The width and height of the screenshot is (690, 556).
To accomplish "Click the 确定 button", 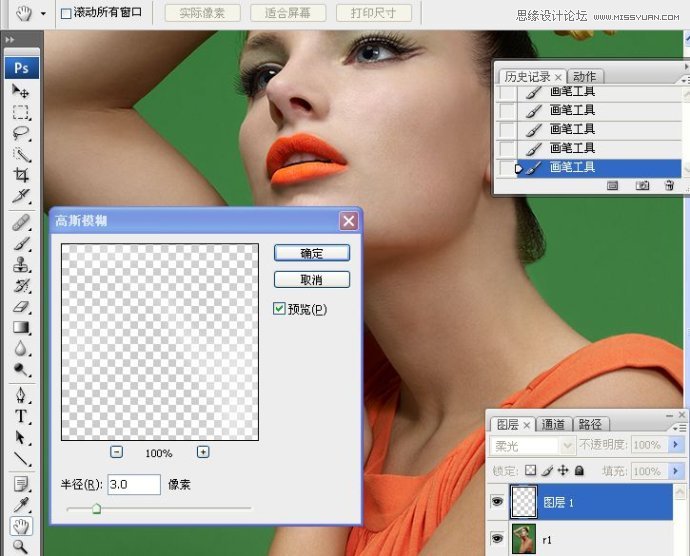I will pos(312,253).
